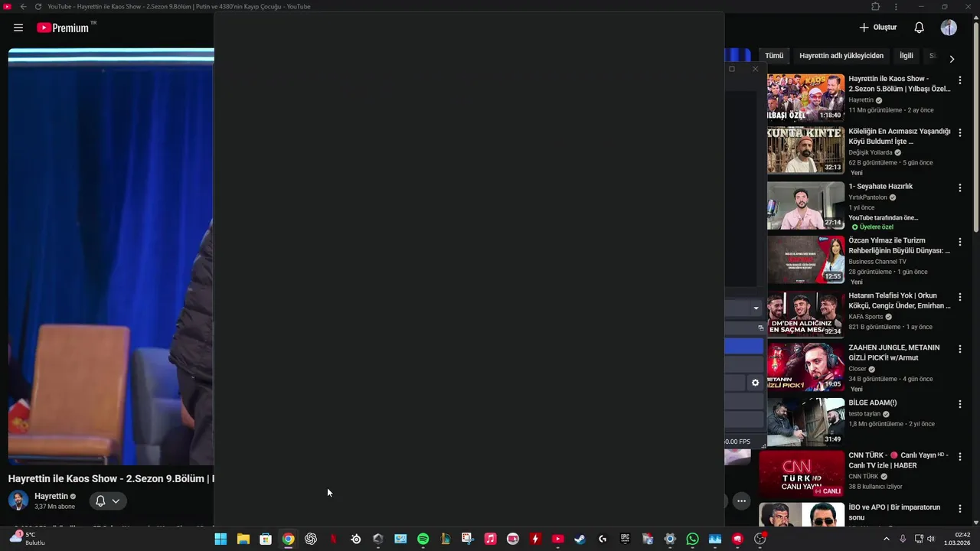
Task: Open options menu for Yılbaşı Özel video
Action: point(960,80)
